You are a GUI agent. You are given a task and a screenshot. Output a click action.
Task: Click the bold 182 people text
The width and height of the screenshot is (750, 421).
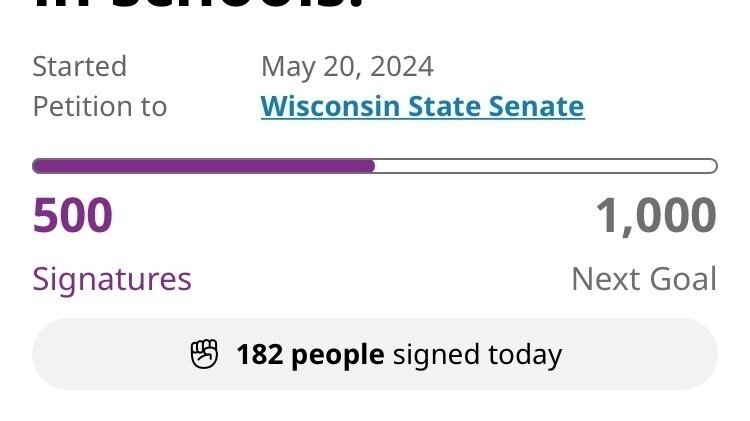[x=310, y=354]
